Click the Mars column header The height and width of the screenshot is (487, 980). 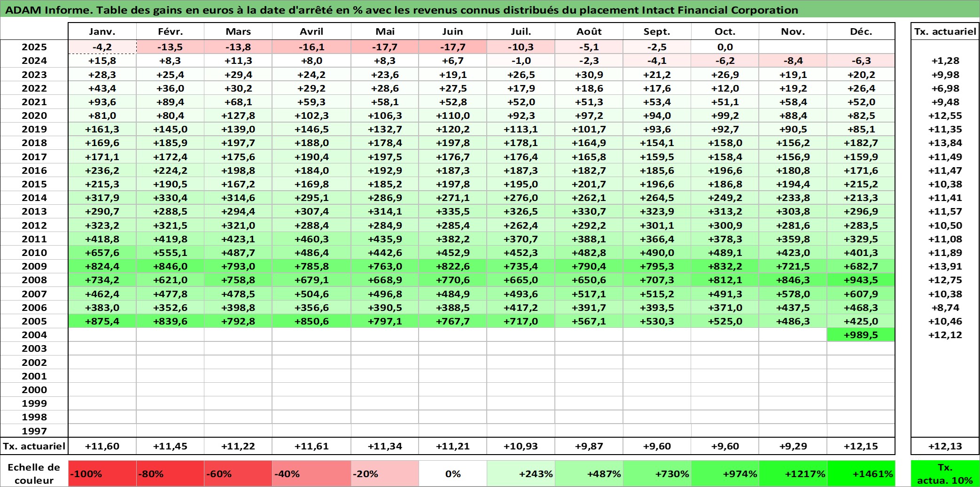click(x=238, y=31)
